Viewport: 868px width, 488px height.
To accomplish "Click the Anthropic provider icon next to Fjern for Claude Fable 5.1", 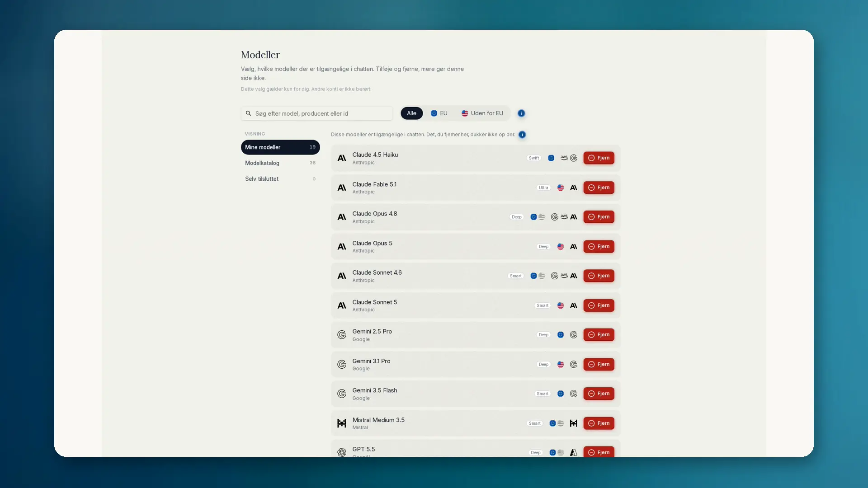I will [574, 188].
